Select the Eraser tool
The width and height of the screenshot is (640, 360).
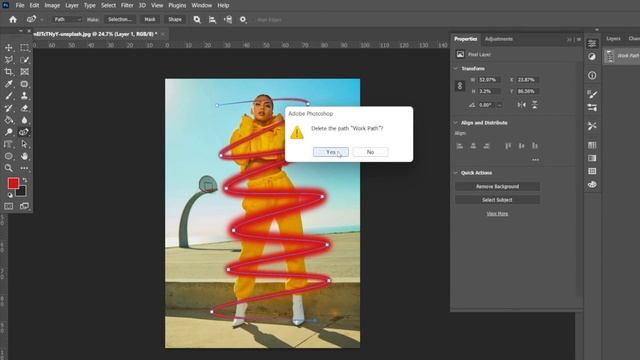[x=24, y=108]
